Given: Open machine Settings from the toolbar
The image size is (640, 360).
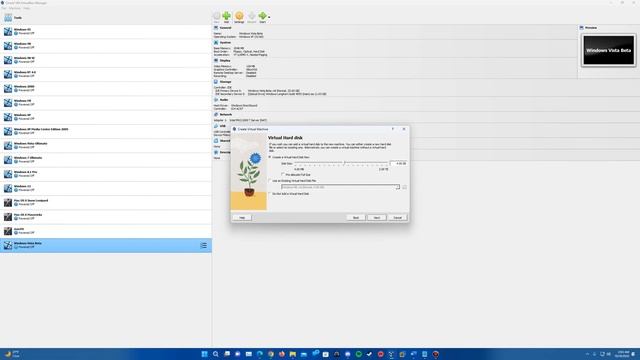Looking at the screenshot, I should [x=239, y=16].
